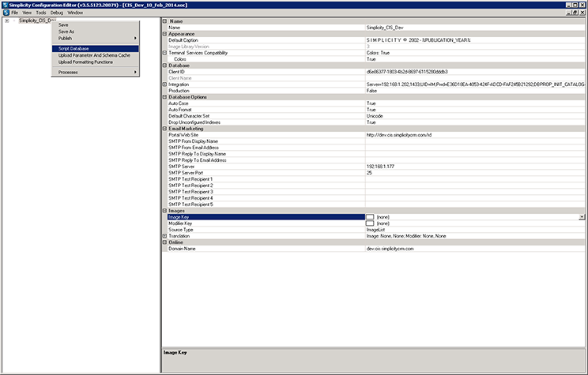
Task: Collapse the Appearance property category
Action: click(x=164, y=34)
